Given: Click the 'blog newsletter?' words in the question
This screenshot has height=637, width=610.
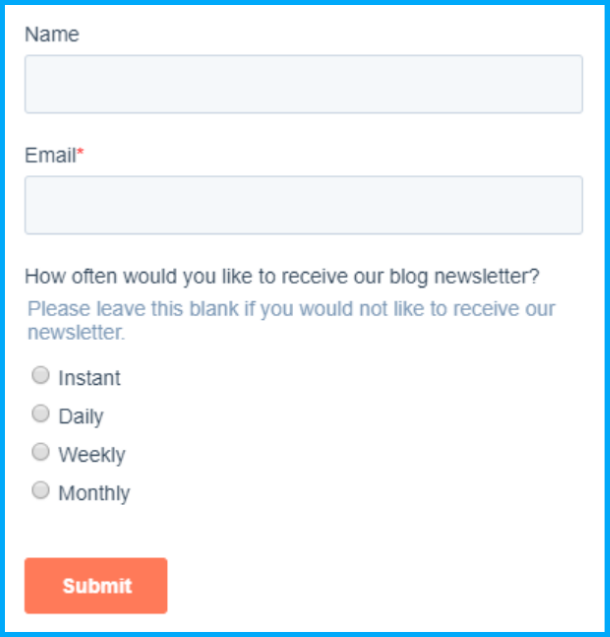Looking at the screenshot, I should pos(477,276).
